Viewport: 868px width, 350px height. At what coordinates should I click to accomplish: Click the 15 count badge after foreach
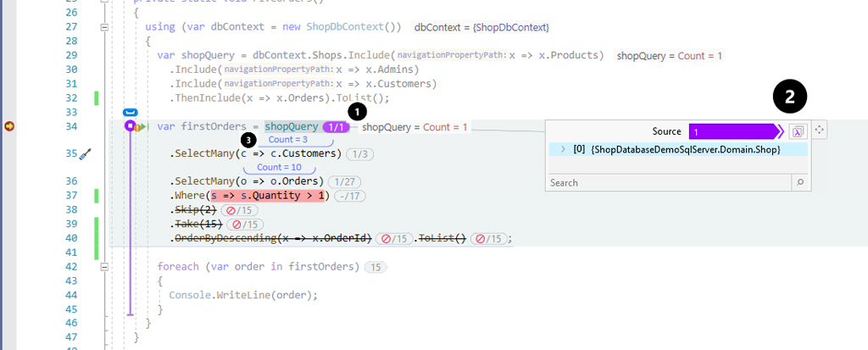pyautogui.click(x=376, y=268)
